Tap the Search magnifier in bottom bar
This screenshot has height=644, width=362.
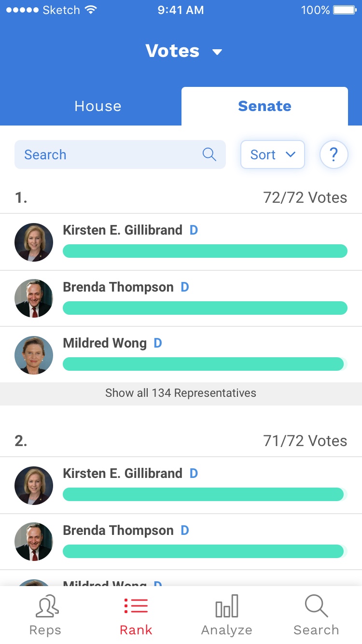[316, 606]
